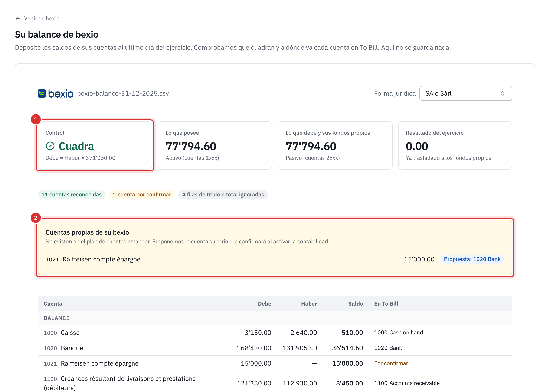The image size is (550, 392).
Task: Click the back arrow icon
Action: (18, 19)
